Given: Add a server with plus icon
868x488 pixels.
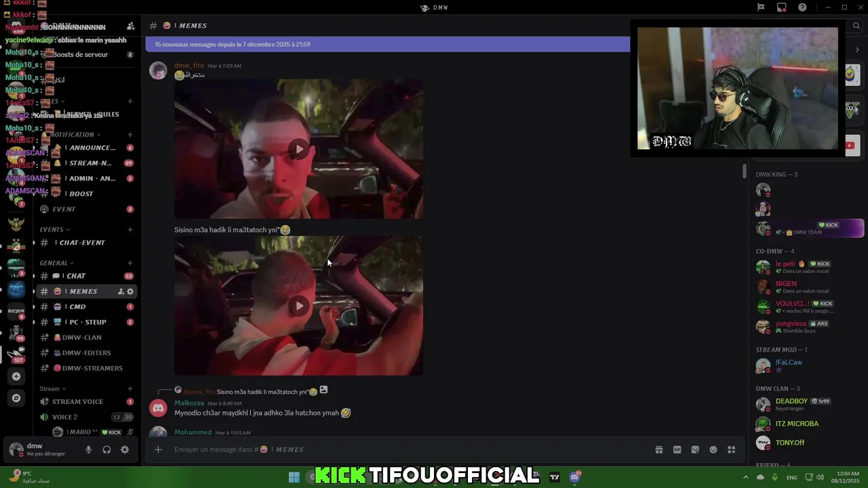Looking at the screenshot, I should pos(16,376).
